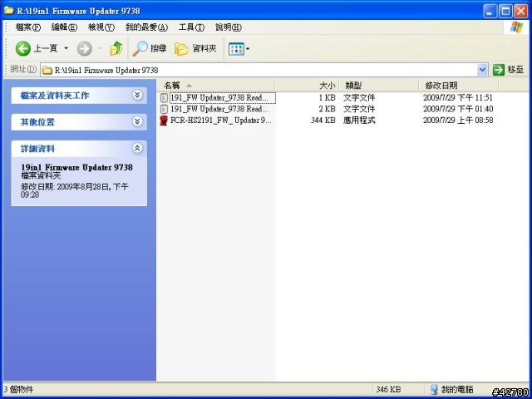Image resolution: width=532 pixels, height=399 pixels.
Task: Expand the address bar dropdown arrow
Action: point(482,70)
